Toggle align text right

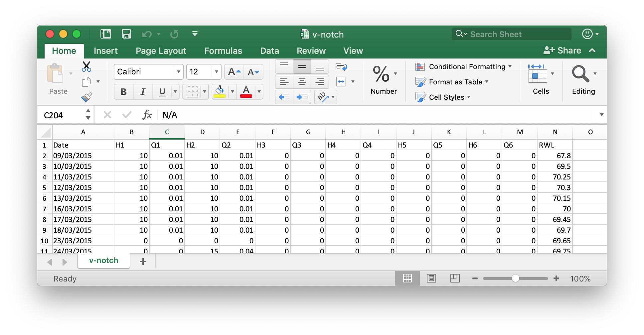(320, 82)
